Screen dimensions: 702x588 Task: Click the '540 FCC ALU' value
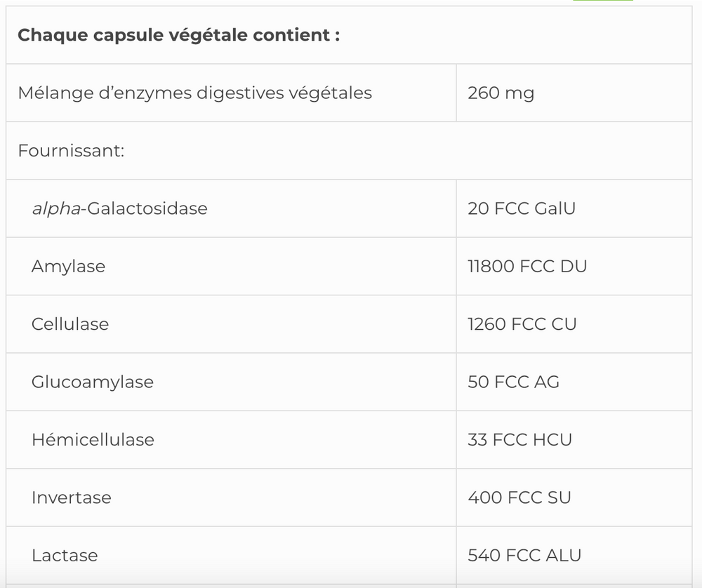click(524, 555)
